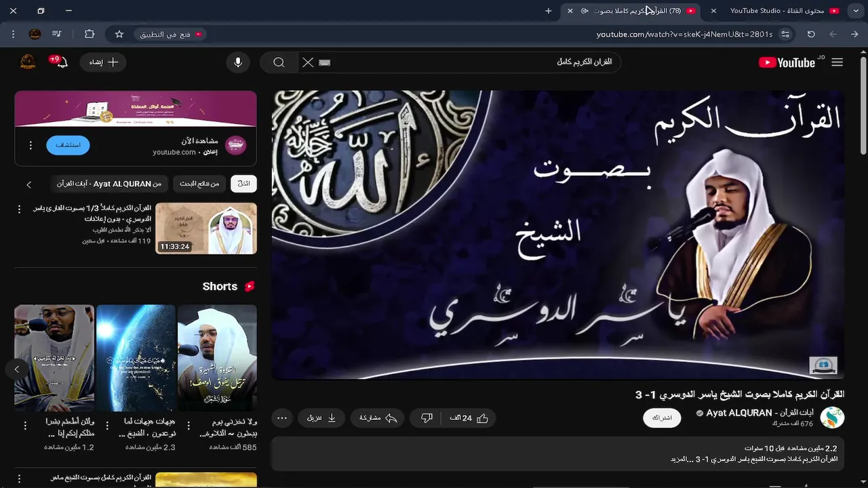Open a new browser tab with plus
This screenshot has width=868, height=488.
click(x=549, y=11)
